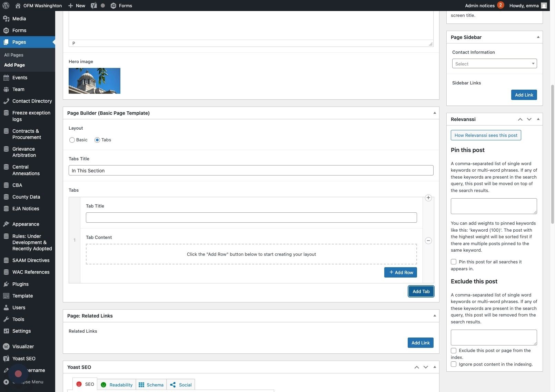The image size is (555, 392).
Task: Click the Media sidebar icon
Action: (x=6, y=19)
